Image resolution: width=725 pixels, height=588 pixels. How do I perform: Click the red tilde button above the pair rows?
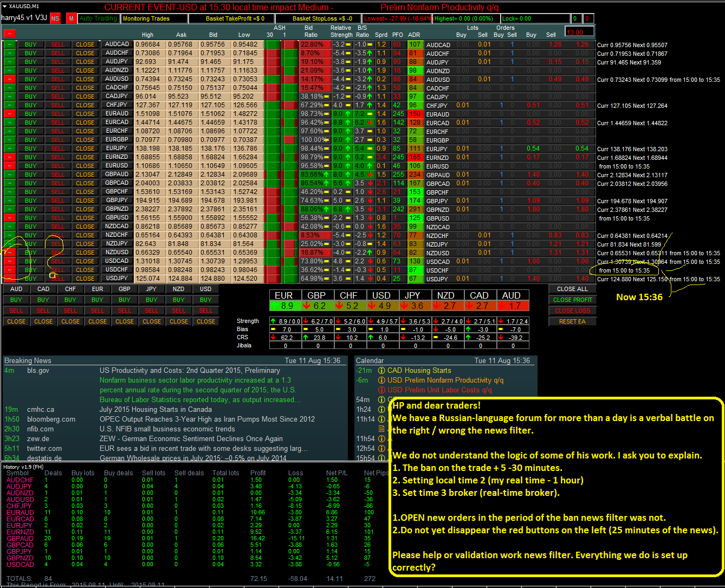(10, 33)
